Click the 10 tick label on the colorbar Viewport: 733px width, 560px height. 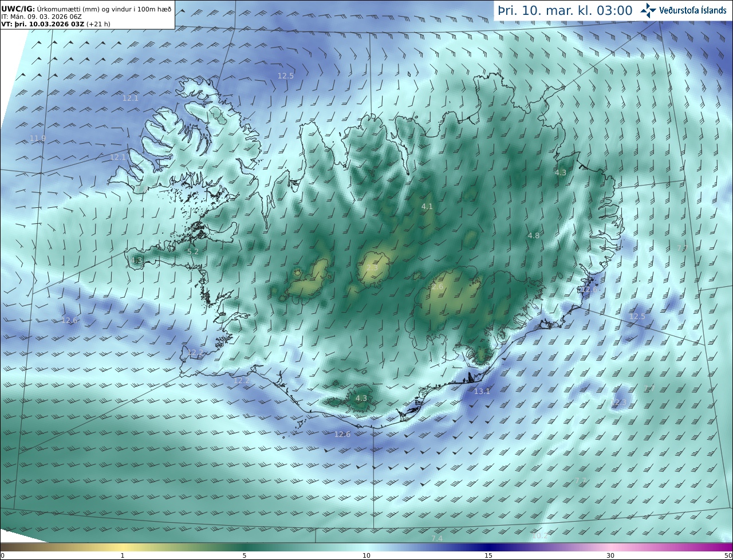point(366,555)
